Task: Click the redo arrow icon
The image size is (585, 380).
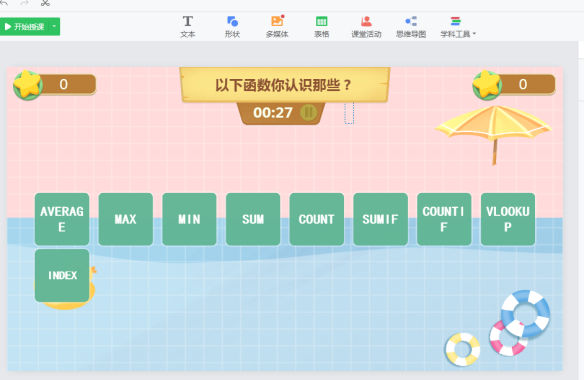Action: (24, 3)
